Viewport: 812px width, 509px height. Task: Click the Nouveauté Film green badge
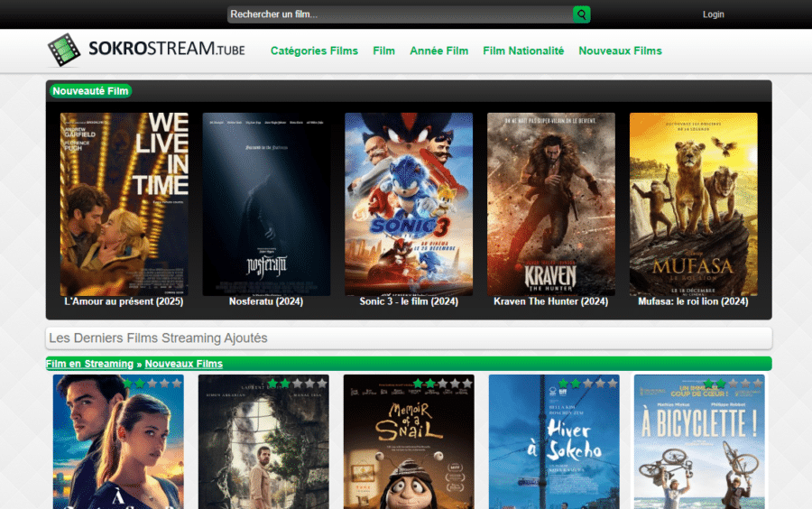coord(90,91)
